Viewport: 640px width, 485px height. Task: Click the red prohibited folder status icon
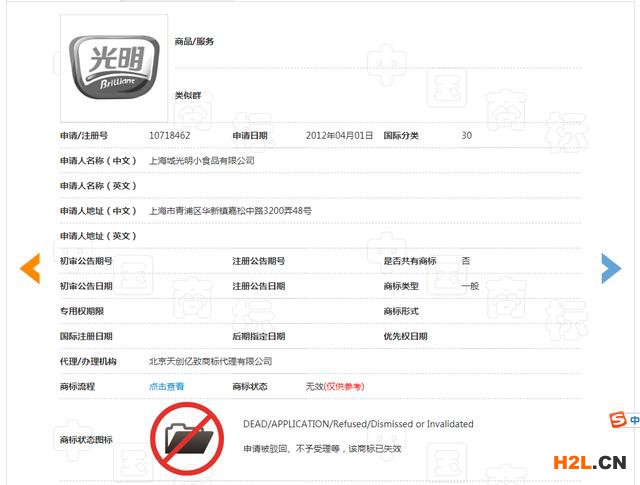[x=187, y=436]
